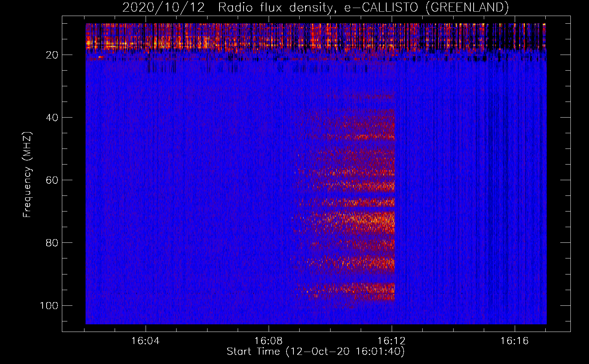
Task: Select the '80' frequency tick label
Action: (x=52, y=243)
